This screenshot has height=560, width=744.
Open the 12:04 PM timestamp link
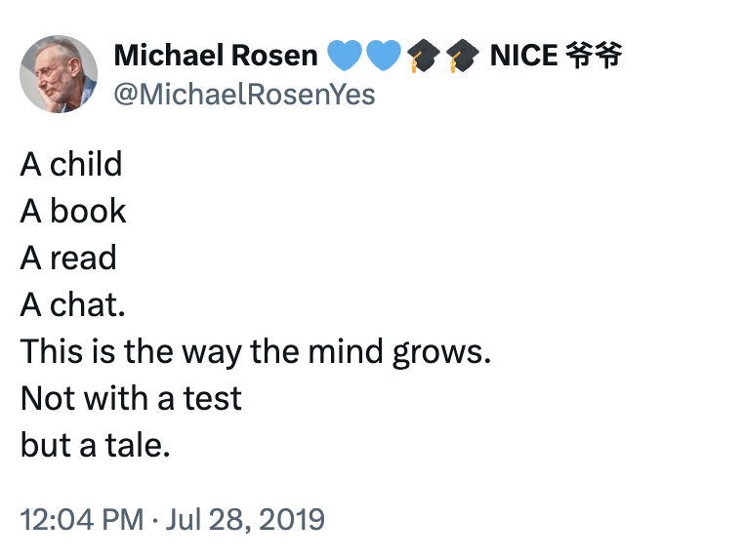pos(81,518)
